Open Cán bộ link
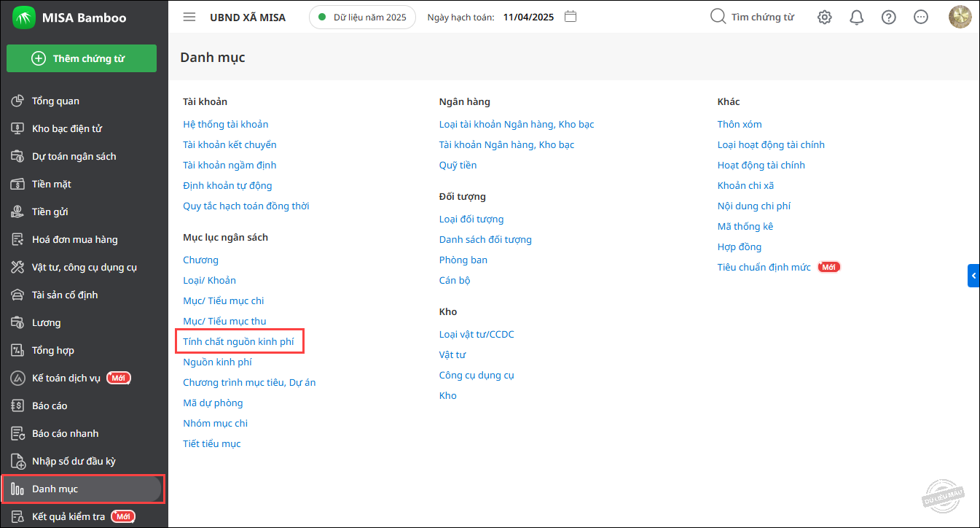Image resolution: width=980 pixels, height=528 pixels. [455, 280]
